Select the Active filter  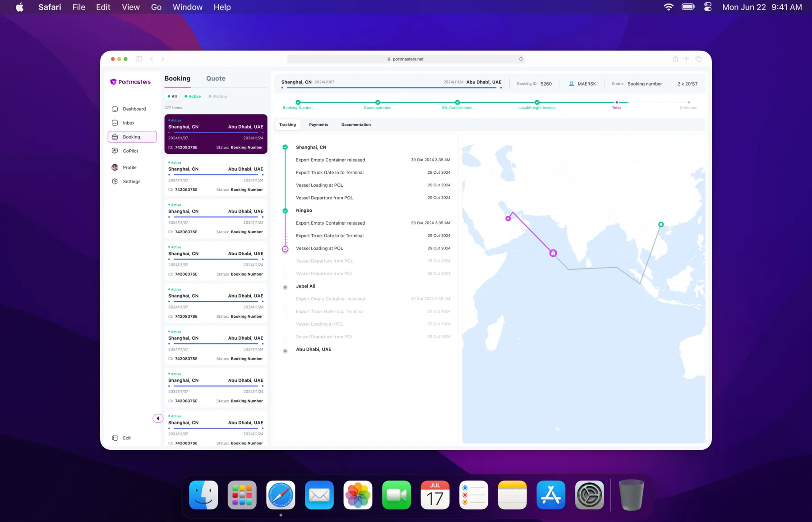point(193,96)
